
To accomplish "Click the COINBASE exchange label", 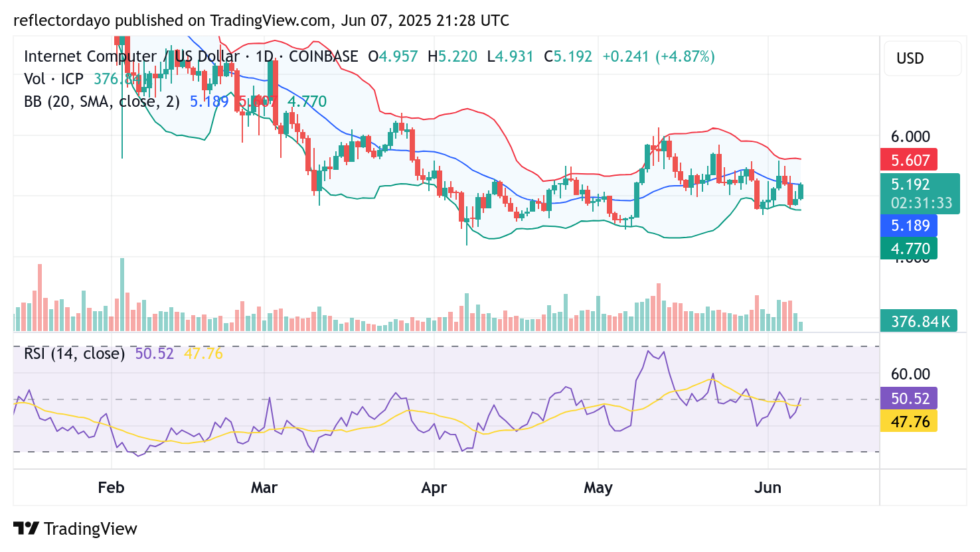I will [x=323, y=56].
